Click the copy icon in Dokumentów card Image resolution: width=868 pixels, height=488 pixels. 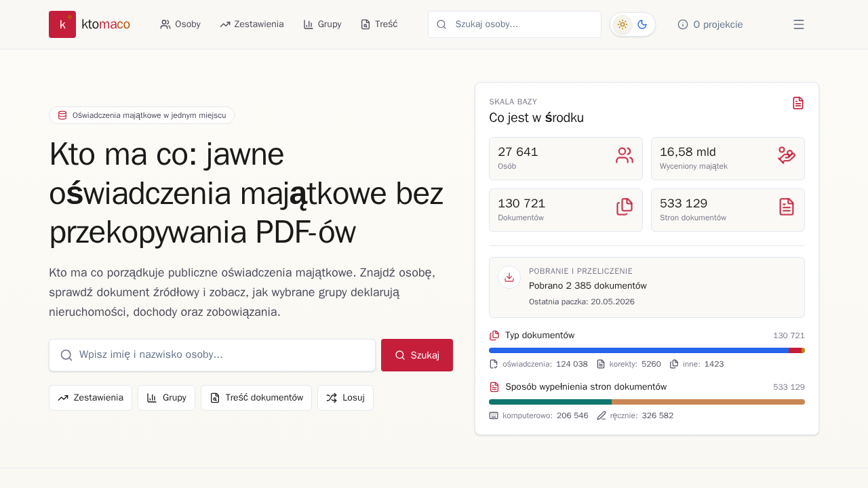(625, 207)
